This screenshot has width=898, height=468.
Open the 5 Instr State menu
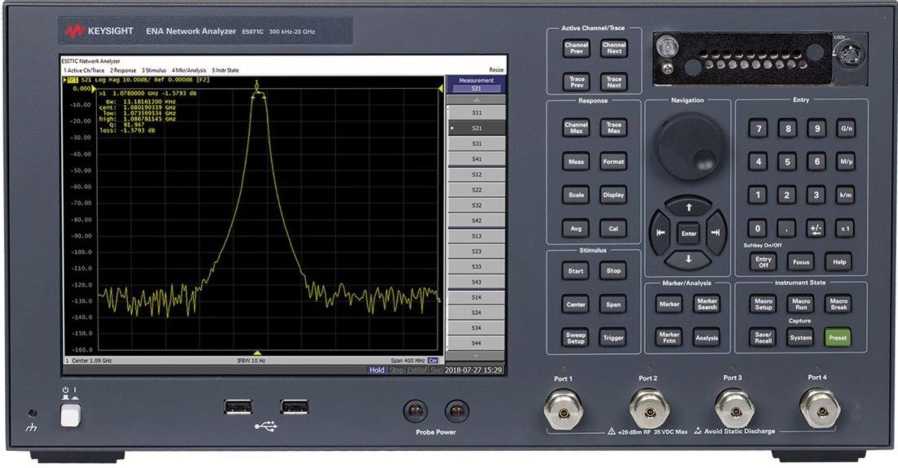(x=225, y=70)
